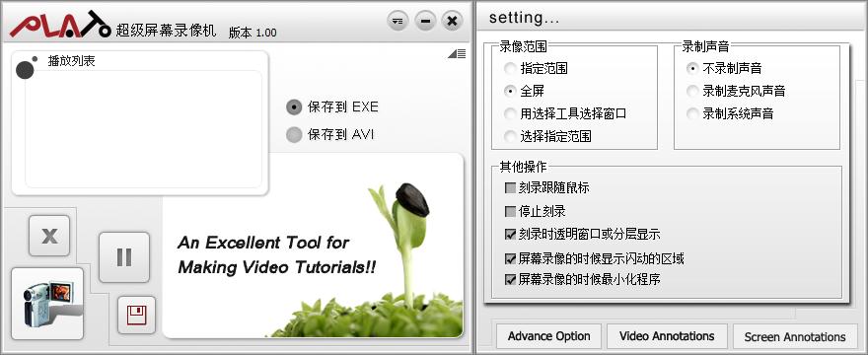Click the dark circle beside 播放列表
The height and width of the screenshot is (355, 868).
click(x=25, y=70)
